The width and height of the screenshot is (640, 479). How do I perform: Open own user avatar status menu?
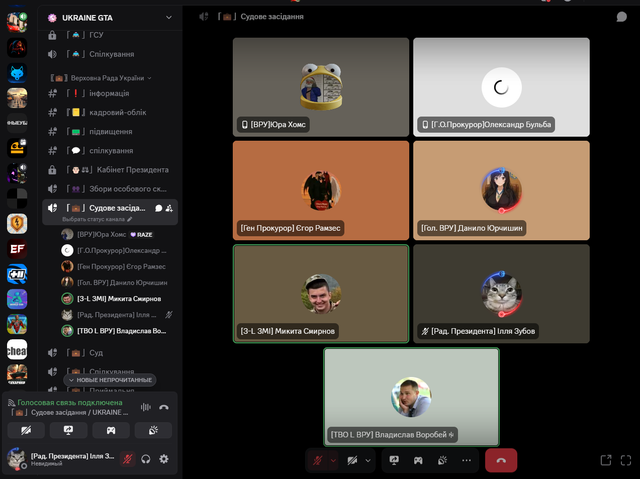16,459
